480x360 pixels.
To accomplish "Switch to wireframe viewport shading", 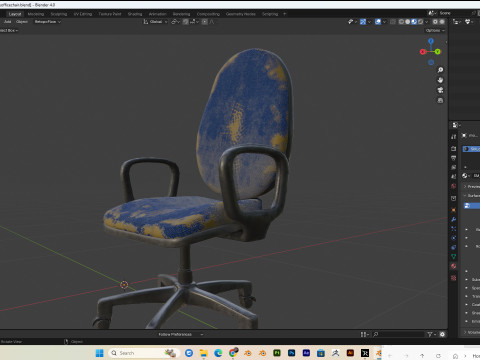I will tap(401, 22).
